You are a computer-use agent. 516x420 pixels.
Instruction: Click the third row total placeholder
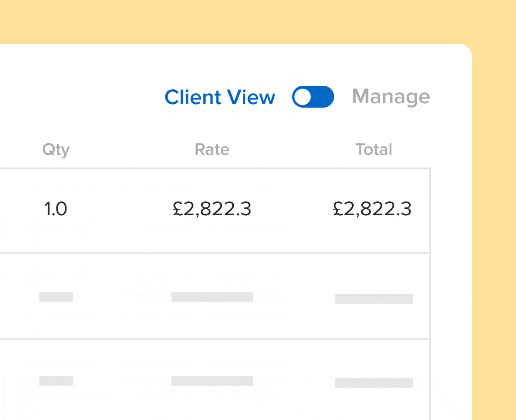point(374,382)
